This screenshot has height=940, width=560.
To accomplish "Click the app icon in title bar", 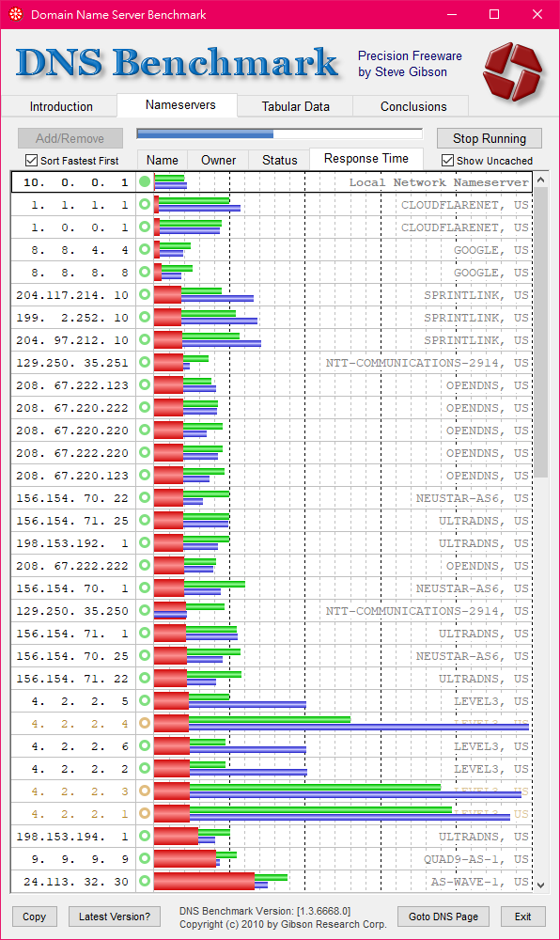I will tap(16, 14).
